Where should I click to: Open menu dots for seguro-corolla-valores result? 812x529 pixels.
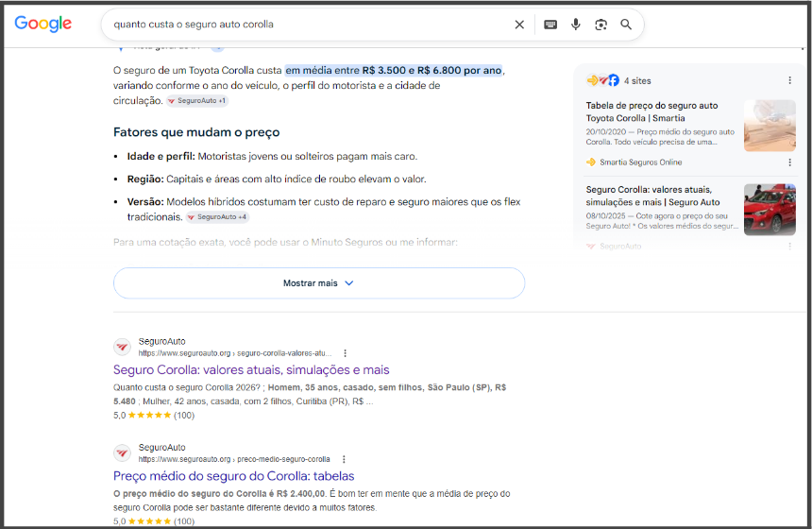point(345,353)
